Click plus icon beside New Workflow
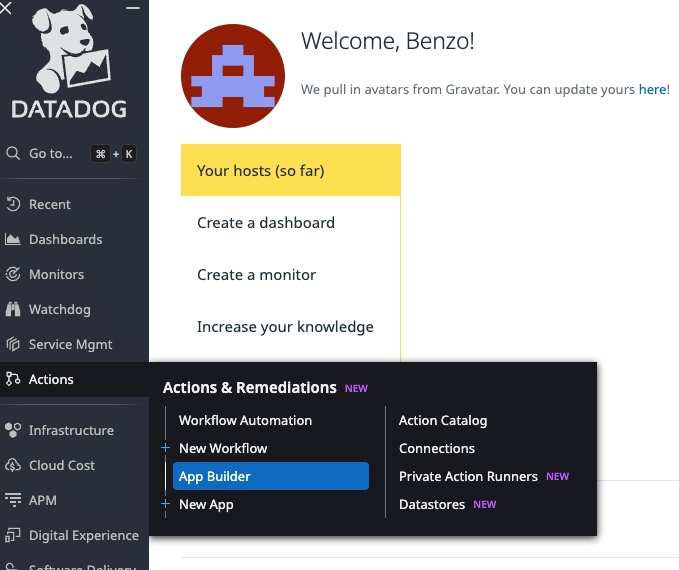 (166, 448)
